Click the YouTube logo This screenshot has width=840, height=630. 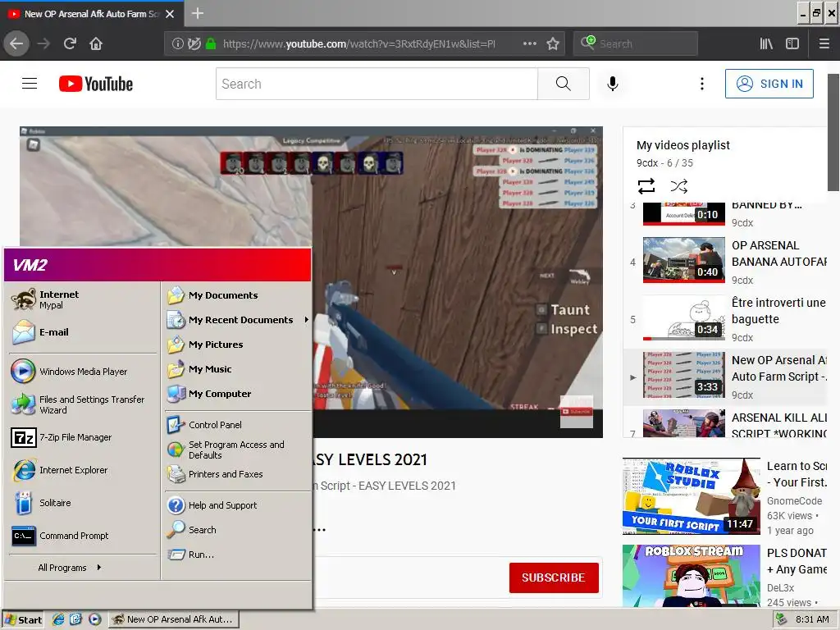96,84
